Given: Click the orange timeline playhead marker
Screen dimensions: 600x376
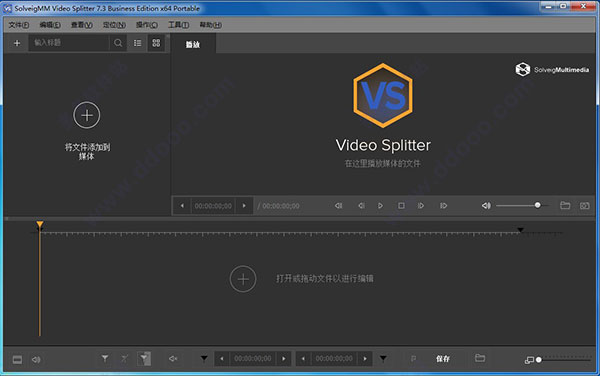Looking at the screenshot, I should [40, 225].
